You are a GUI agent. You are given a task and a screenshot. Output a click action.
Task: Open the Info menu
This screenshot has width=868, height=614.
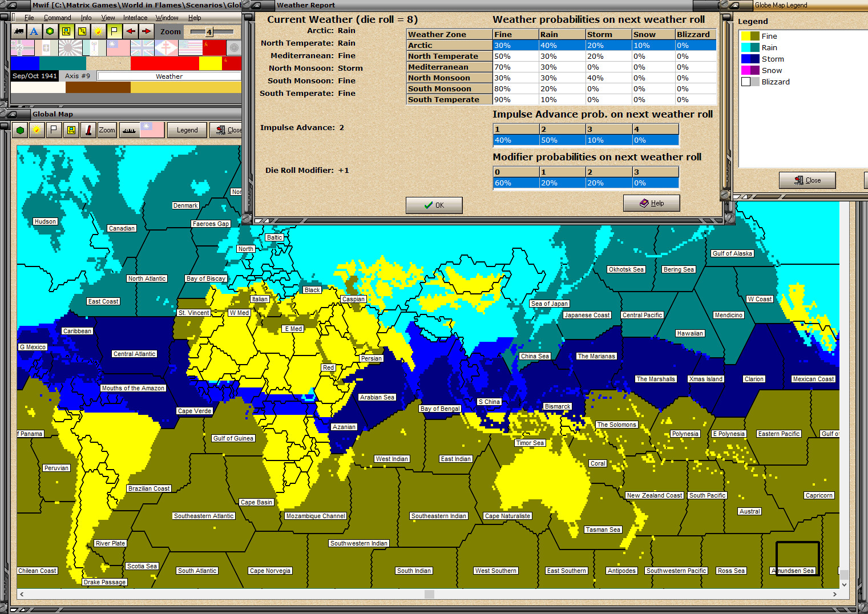tap(86, 18)
